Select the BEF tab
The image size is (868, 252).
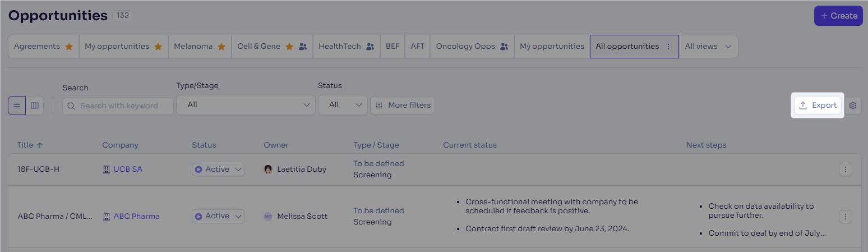click(x=393, y=47)
